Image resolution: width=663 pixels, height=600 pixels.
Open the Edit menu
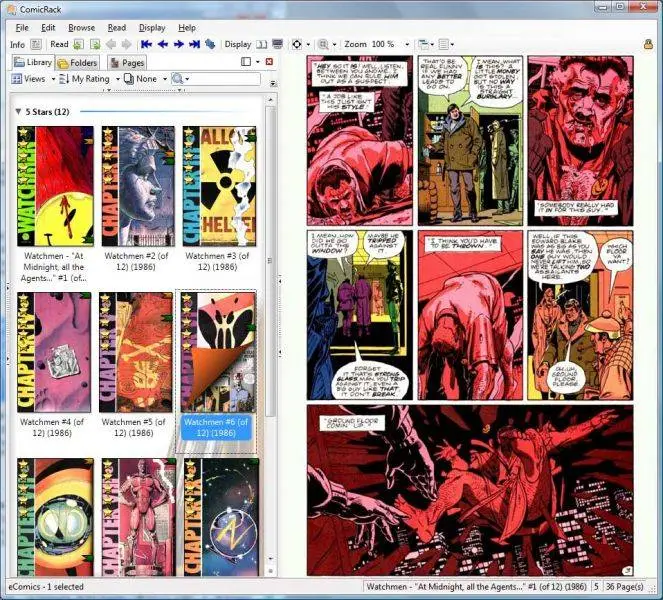click(48, 28)
